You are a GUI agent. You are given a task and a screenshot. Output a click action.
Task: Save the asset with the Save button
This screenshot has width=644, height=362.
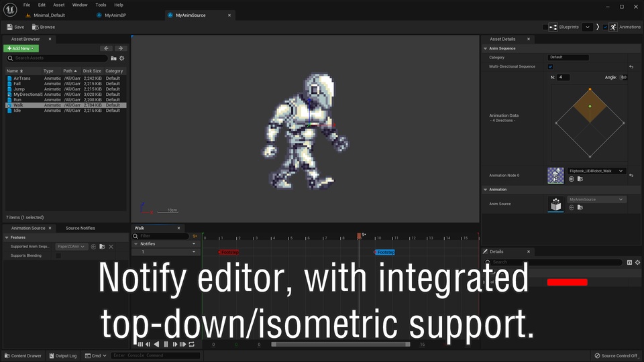click(x=15, y=27)
